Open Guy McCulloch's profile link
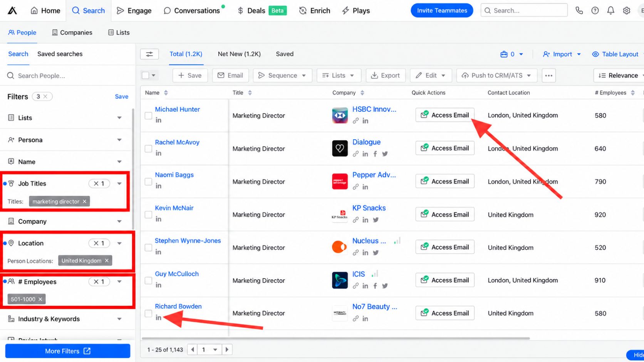 coord(177,274)
